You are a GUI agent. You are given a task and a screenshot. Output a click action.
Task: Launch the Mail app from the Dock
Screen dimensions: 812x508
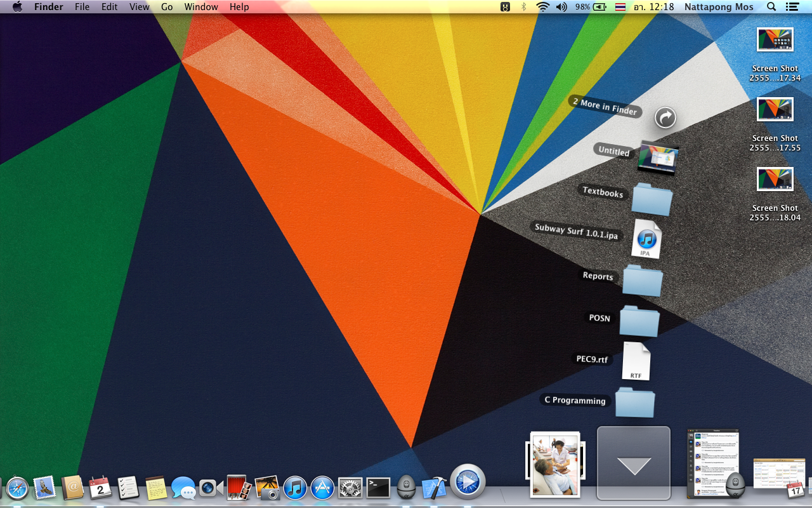click(44, 488)
